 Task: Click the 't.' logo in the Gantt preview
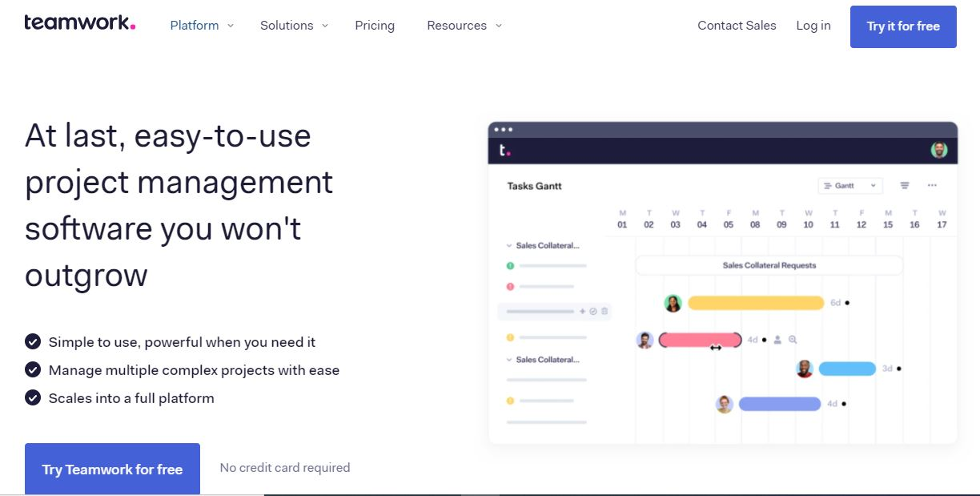[x=504, y=150]
